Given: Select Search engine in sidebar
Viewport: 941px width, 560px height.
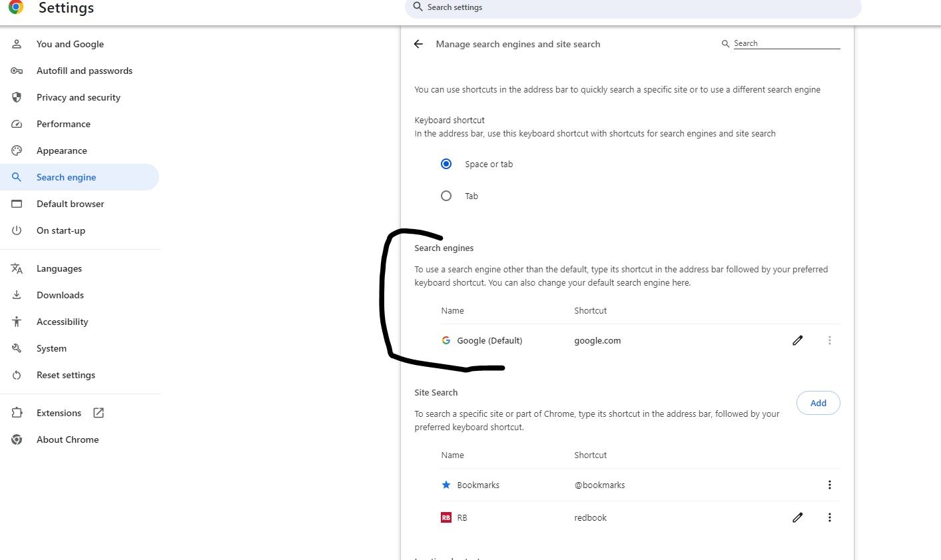Looking at the screenshot, I should coord(80,177).
